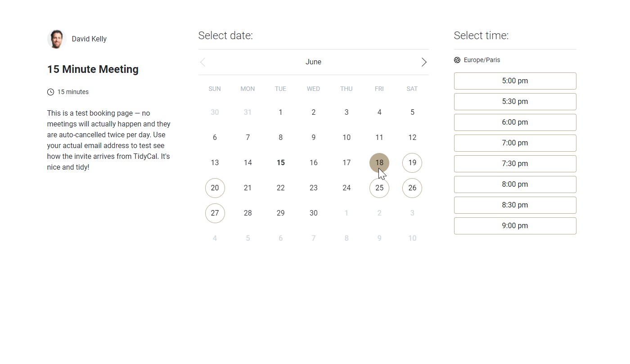Select June 19 on the calendar
Screen dimensions: 630x364
click(x=412, y=163)
